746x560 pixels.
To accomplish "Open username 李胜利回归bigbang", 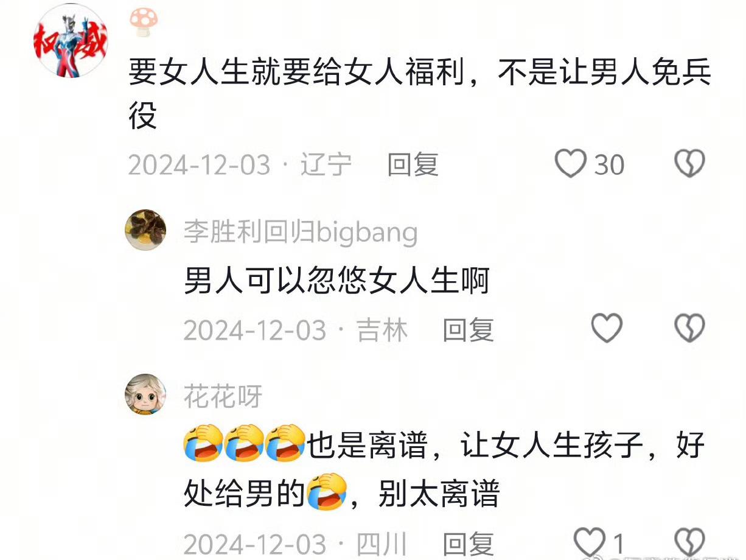I will click(301, 233).
